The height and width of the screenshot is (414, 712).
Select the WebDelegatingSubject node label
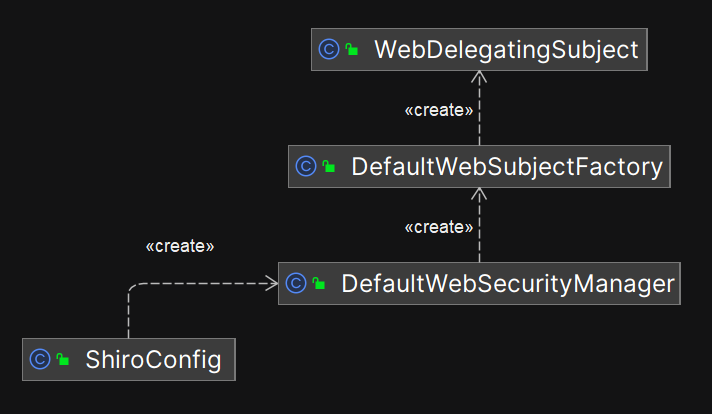(506, 50)
